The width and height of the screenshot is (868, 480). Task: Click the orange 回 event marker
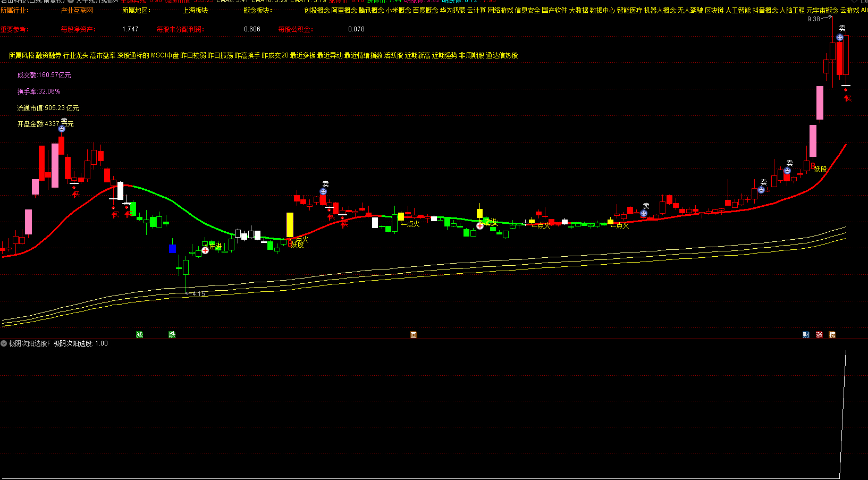414,334
